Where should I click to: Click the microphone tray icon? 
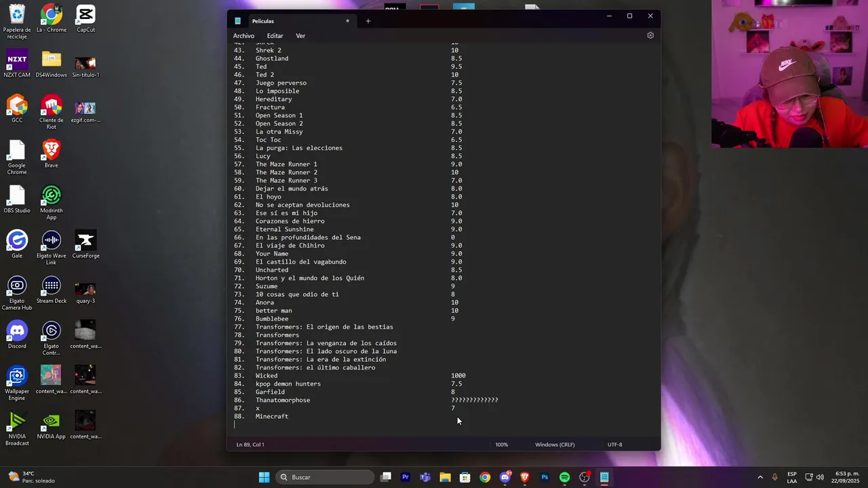tap(774, 477)
